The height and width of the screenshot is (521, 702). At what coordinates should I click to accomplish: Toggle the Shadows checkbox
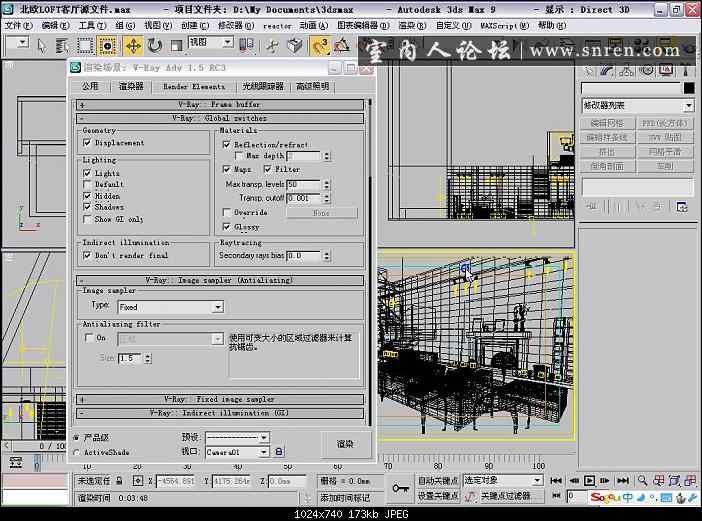pyautogui.click(x=87, y=207)
